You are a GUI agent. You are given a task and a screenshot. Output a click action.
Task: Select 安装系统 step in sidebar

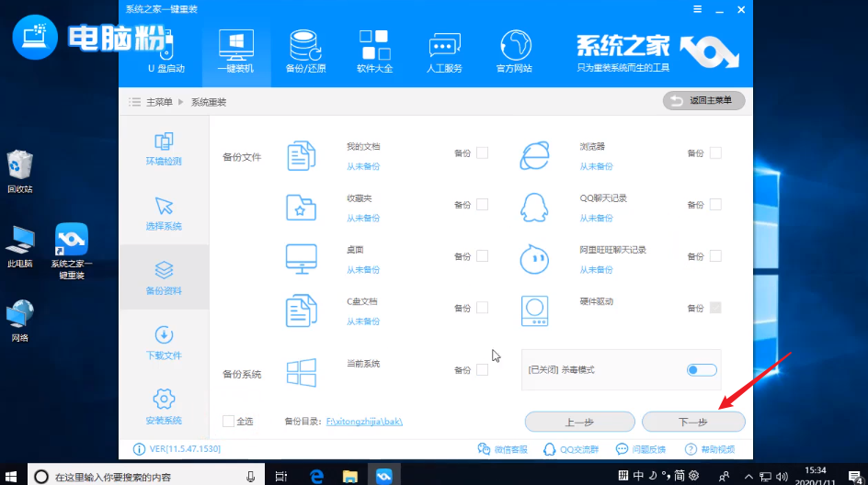click(164, 407)
